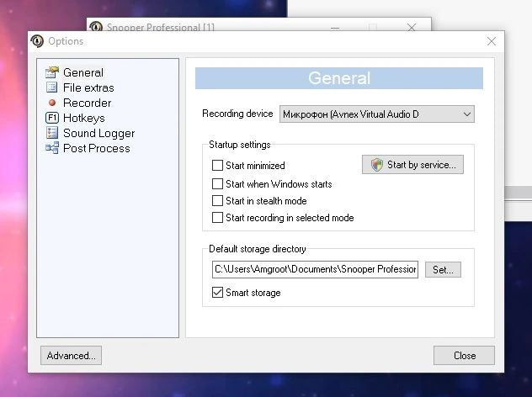Switch to Sound Logger settings
Viewport: 532px width, 397px height.
coord(98,133)
